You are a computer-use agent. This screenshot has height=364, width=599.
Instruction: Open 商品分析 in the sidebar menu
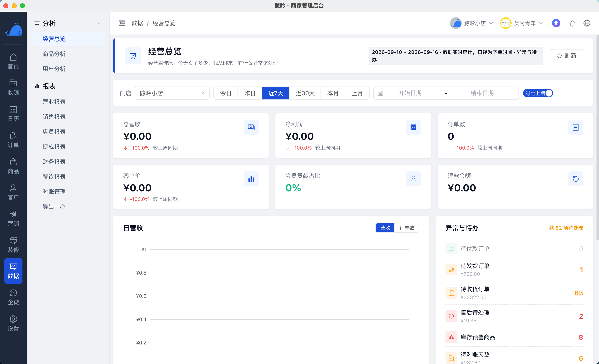(68, 54)
